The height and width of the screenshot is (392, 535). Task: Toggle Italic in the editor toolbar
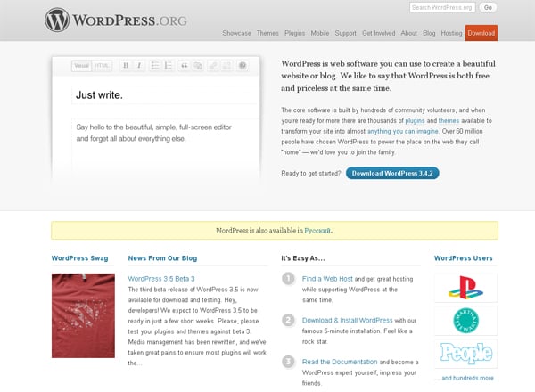click(x=139, y=65)
